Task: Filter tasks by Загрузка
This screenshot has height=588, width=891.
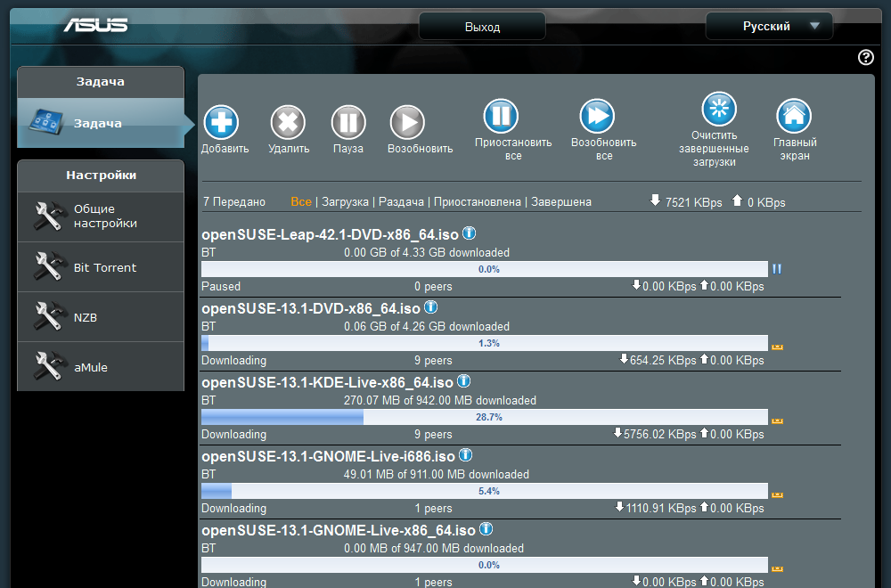Action: [345, 201]
